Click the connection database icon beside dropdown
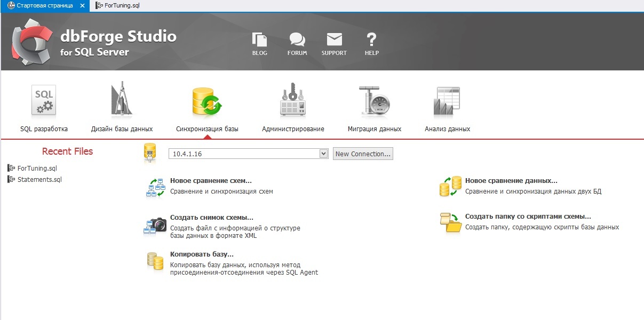The width and height of the screenshot is (644, 320). coord(150,153)
